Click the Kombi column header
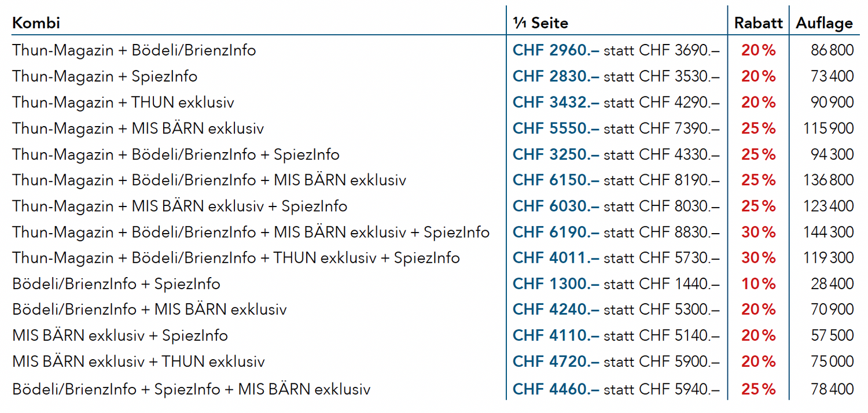Screen dimensions: 868x413 (x=36, y=23)
